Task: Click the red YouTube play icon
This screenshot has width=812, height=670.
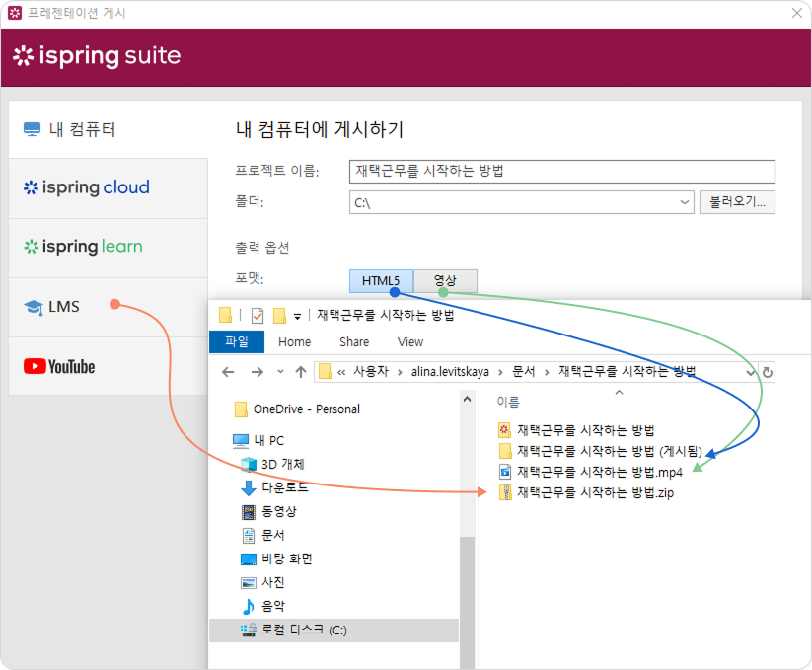Action: tap(35, 367)
